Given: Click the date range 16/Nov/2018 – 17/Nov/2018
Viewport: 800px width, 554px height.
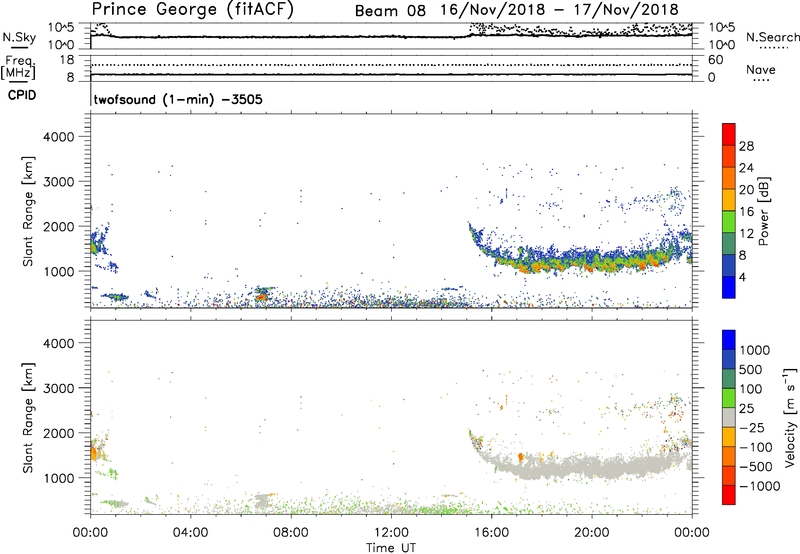Looking at the screenshot, I should pyautogui.click(x=559, y=10).
